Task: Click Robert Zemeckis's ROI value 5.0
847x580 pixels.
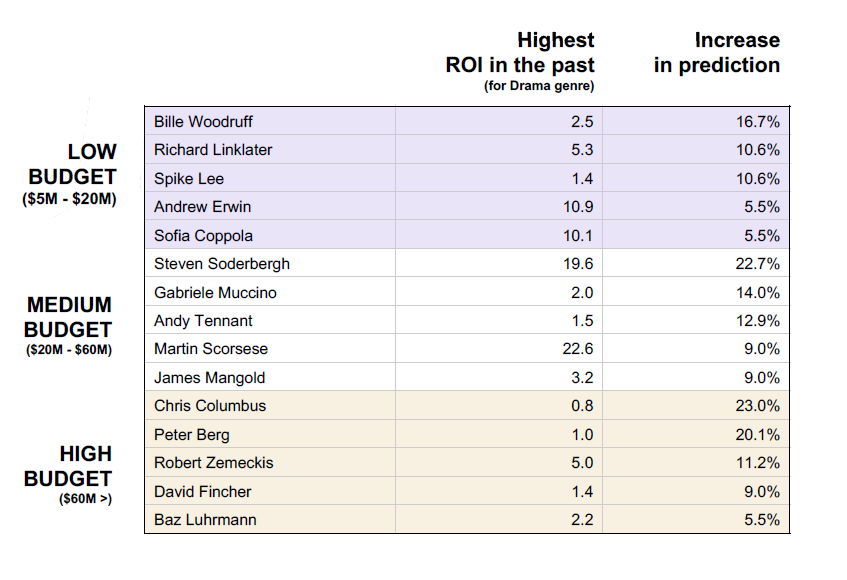Action: (582, 463)
